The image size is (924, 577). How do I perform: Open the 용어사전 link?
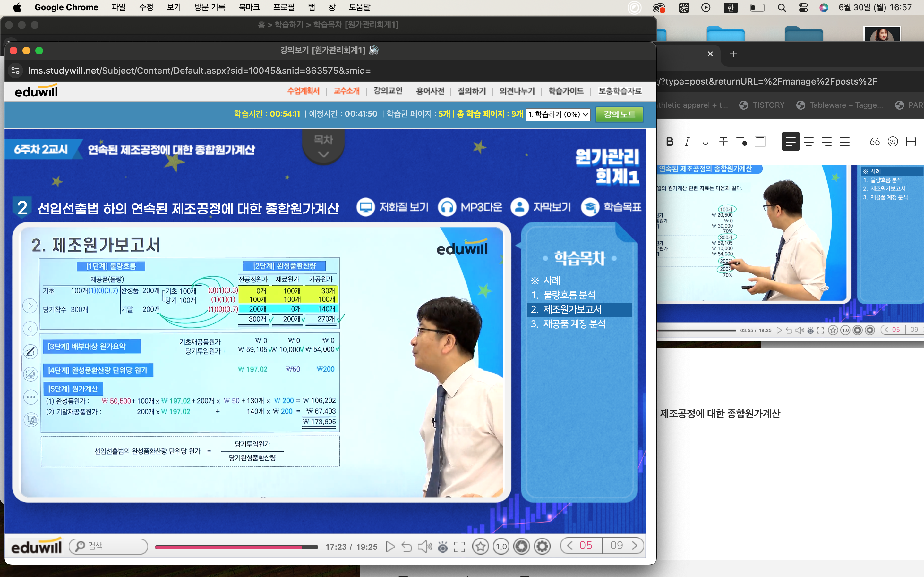(430, 91)
